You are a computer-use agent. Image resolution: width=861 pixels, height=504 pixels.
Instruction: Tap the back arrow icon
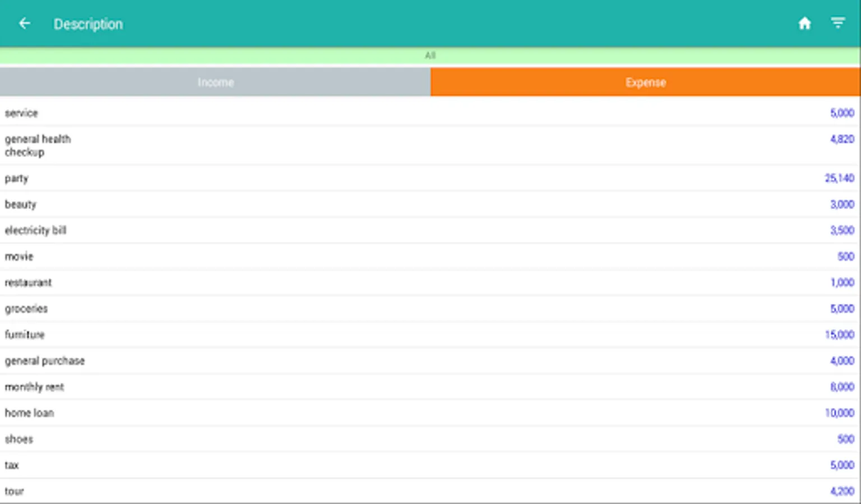(x=25, y=24)
